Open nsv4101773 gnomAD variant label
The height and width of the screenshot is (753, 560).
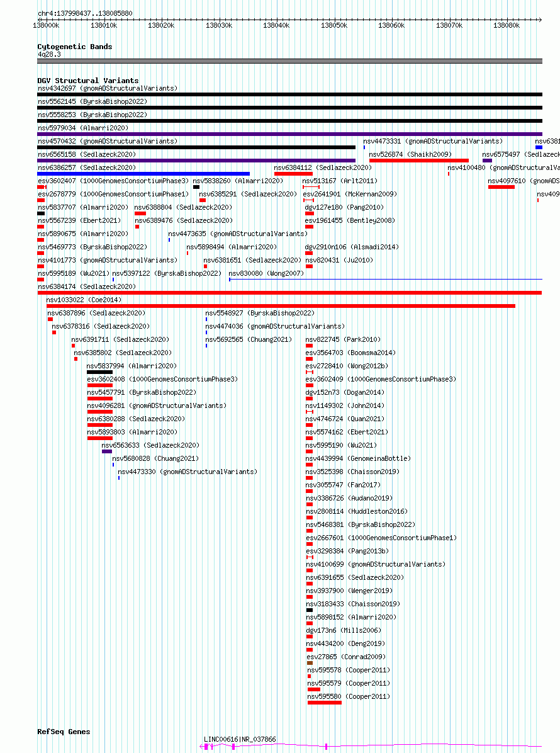pyautogui.click(x=108, y=260)
